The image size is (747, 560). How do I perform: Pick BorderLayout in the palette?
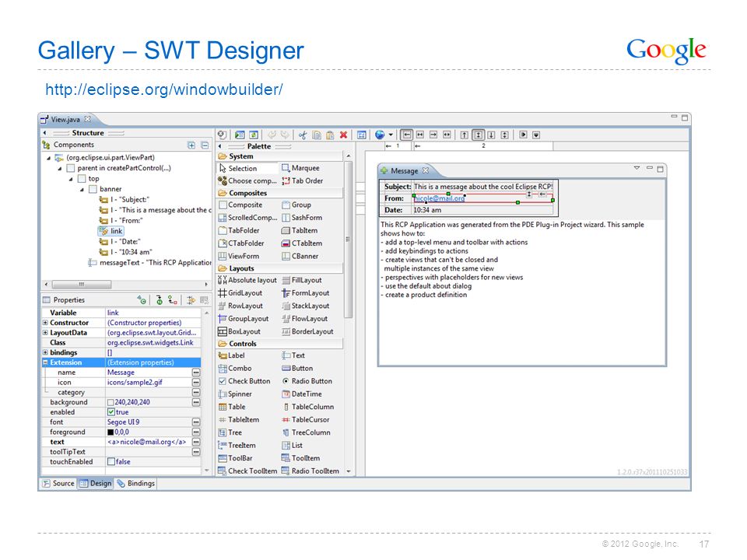point(307,332)
